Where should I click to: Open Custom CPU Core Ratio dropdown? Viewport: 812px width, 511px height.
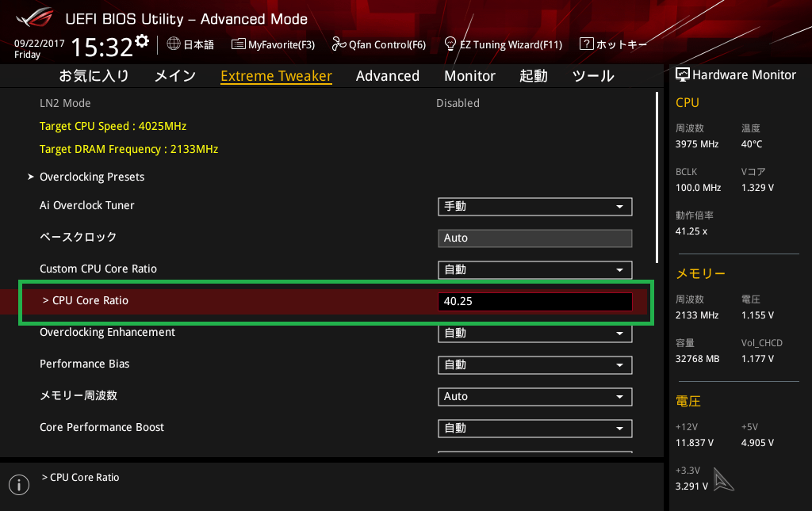[535, 270]
